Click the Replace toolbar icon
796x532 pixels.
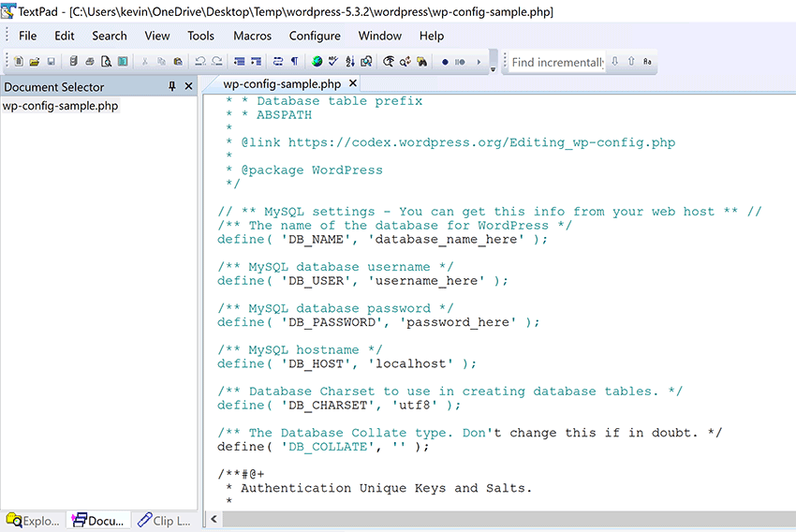[405, 62]
